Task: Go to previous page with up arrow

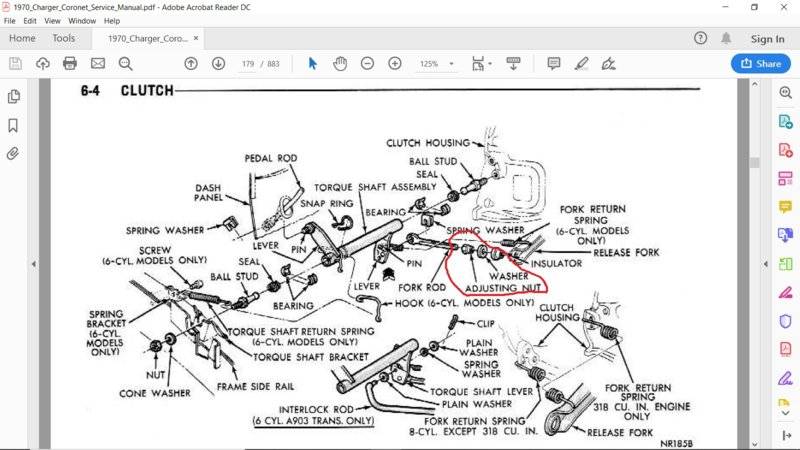Action: 191,63
